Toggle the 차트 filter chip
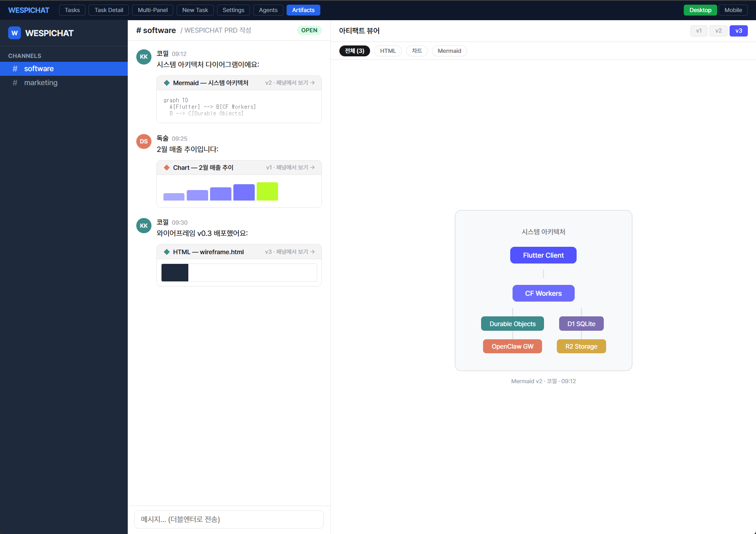756x534 pixels. tap(417, 51)
